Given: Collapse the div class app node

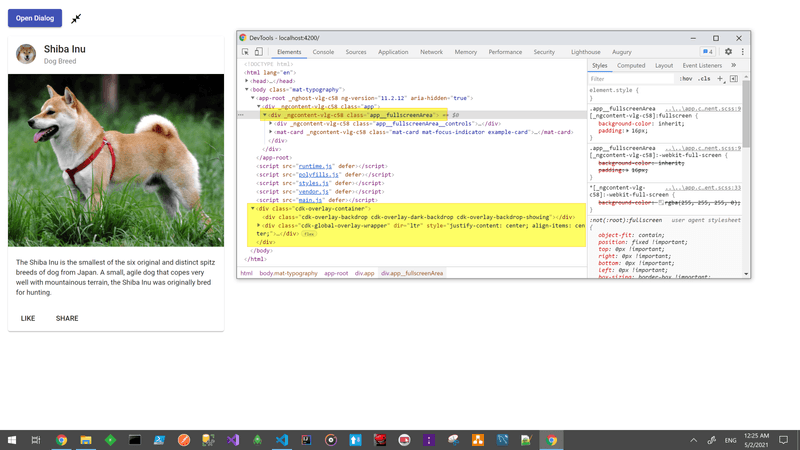Looking at the screenshot, I should [259, 107].
